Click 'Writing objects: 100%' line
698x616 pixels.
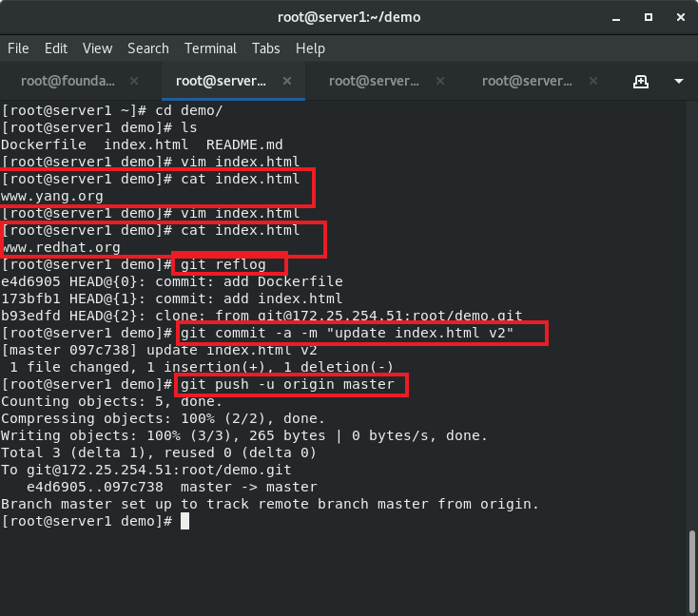pyautogui.click(x=244, y=435)
